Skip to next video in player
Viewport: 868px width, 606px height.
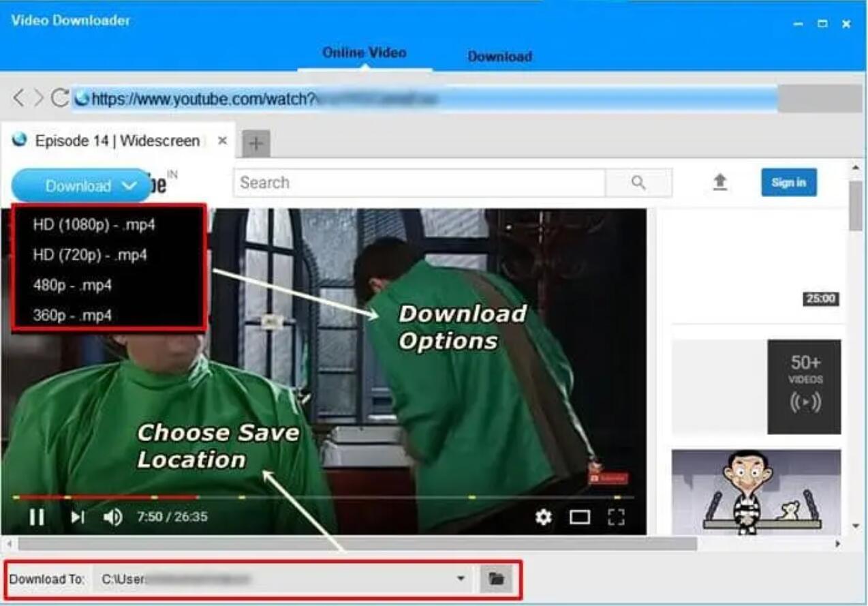pos(78,517)
